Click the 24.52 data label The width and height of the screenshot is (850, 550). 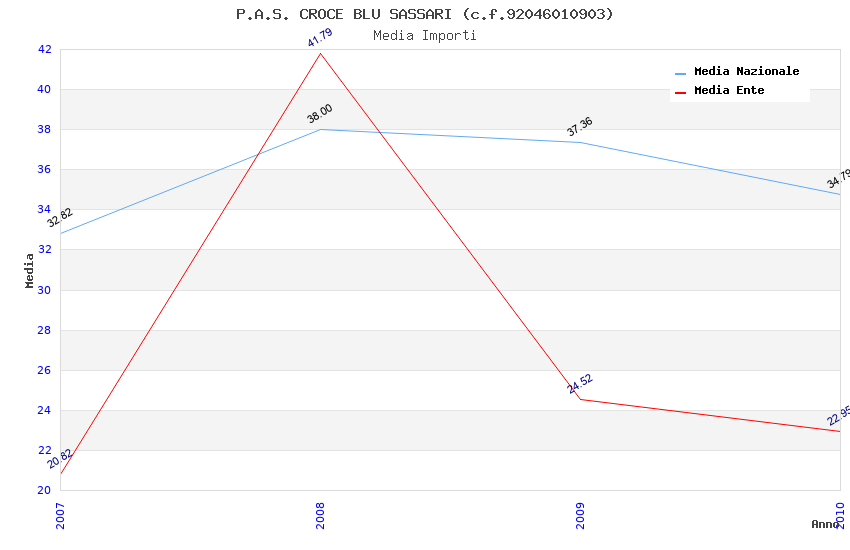[580, 384]
